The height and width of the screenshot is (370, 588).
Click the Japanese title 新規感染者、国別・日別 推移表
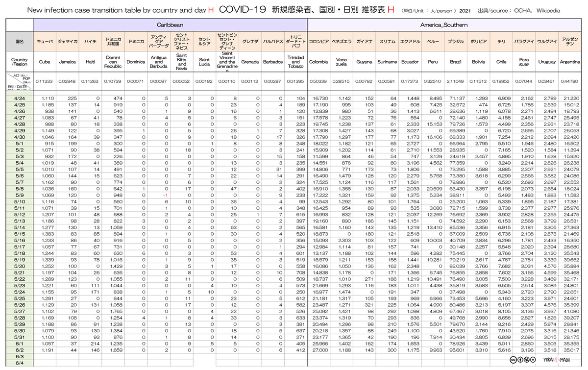[x=328, y=9]
